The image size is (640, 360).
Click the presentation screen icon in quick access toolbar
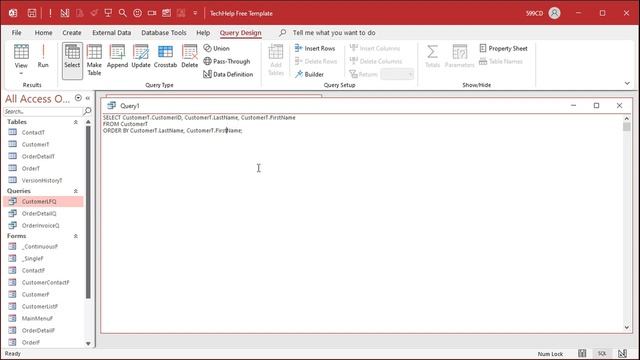tap(108, 13)
